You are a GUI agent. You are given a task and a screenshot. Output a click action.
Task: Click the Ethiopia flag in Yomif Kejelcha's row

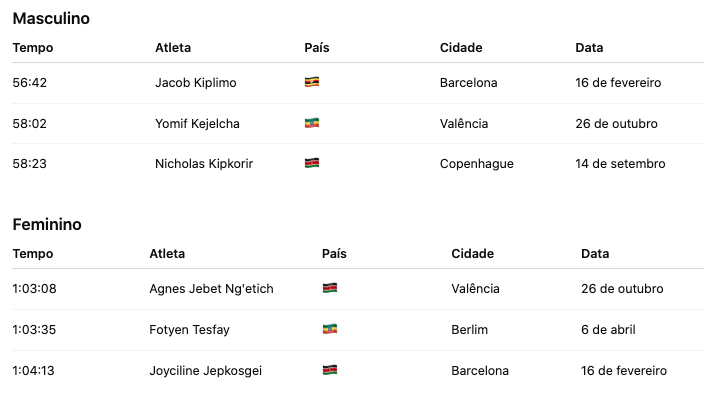311,124
